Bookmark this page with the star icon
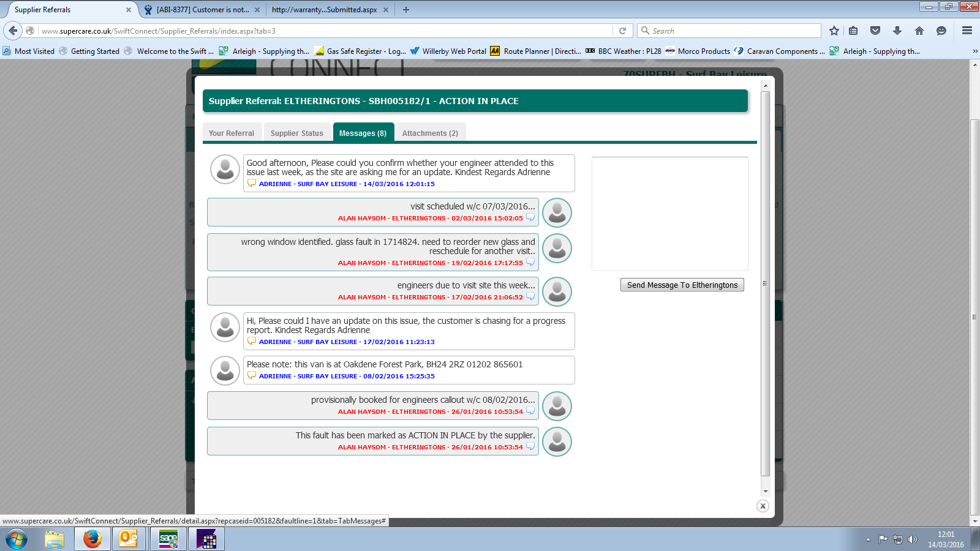Screen dimensions: 980x551 [834, 31]
